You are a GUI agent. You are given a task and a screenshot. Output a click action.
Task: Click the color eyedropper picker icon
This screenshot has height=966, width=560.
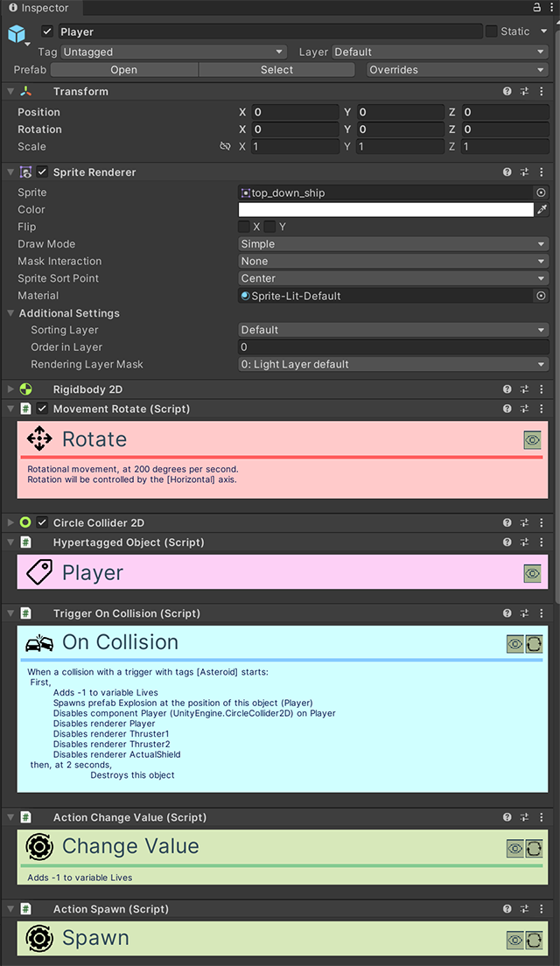coord(542,210)
